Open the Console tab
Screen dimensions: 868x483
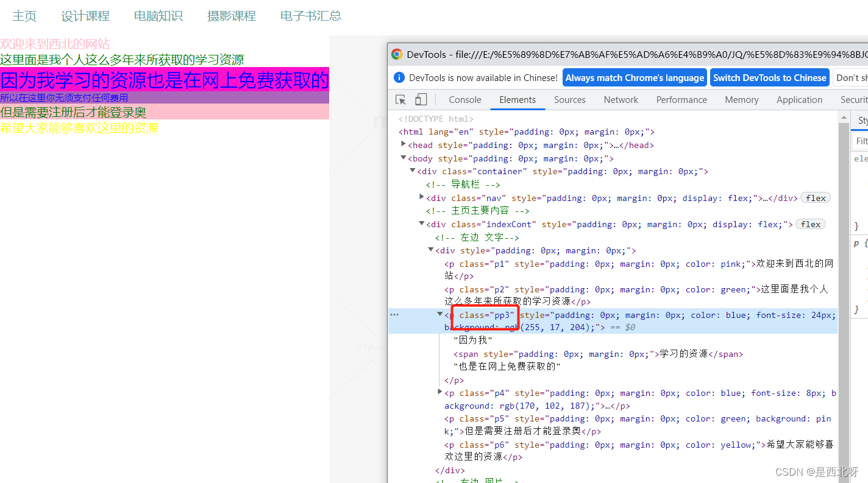(465, 100)
